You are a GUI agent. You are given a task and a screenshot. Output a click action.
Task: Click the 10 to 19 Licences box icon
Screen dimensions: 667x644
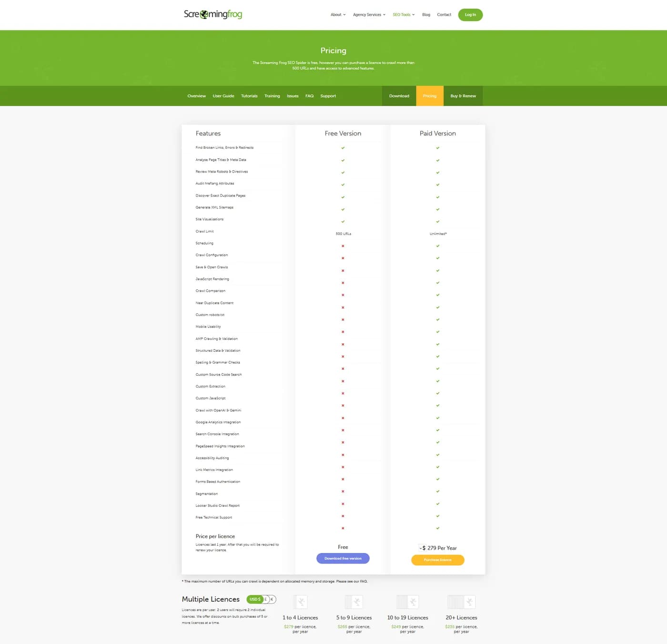[x=408, y=602]
